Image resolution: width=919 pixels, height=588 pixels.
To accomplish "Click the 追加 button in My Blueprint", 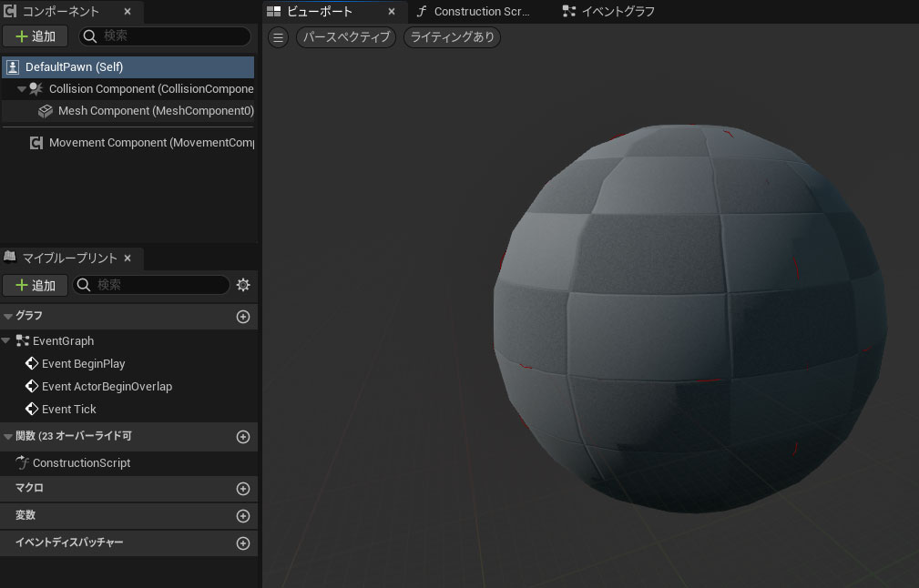I will [36, 285].
